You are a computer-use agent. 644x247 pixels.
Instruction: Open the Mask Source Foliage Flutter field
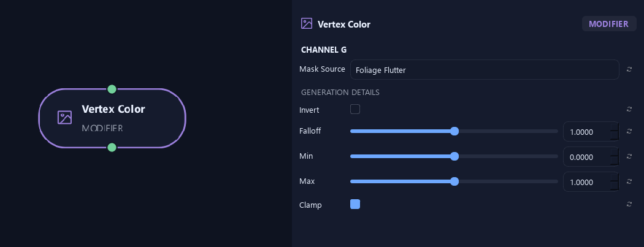coord(485,70)
